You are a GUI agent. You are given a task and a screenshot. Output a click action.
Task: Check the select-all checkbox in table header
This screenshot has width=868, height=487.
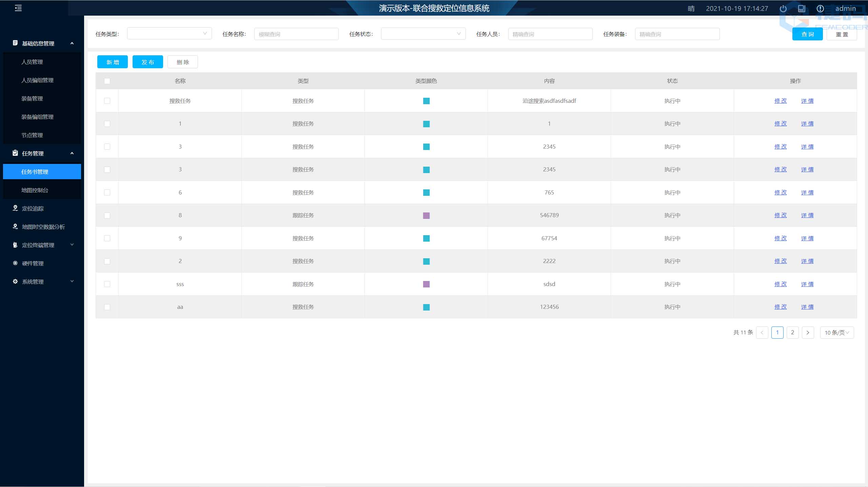pyautogui.click(x=107, y=81)
